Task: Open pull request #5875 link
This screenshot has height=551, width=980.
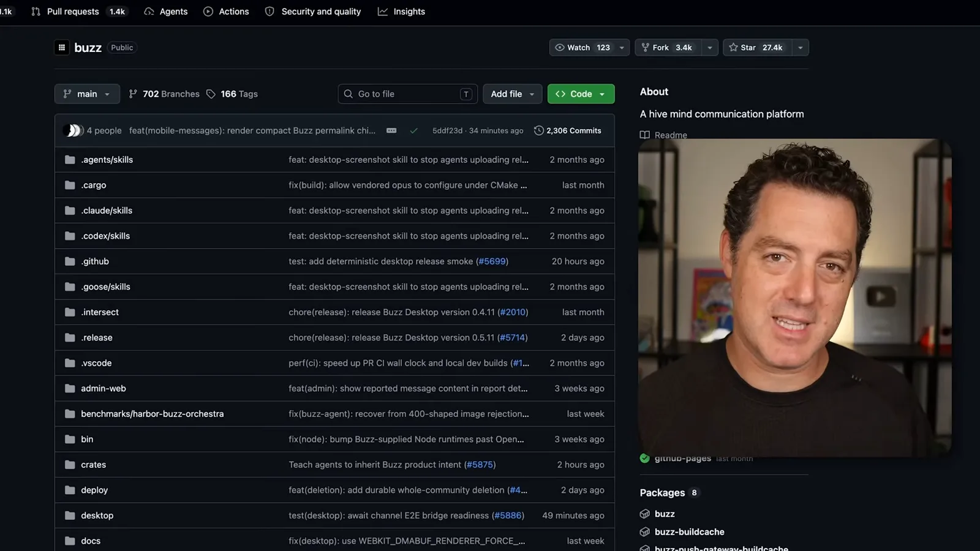Action: 480,465
